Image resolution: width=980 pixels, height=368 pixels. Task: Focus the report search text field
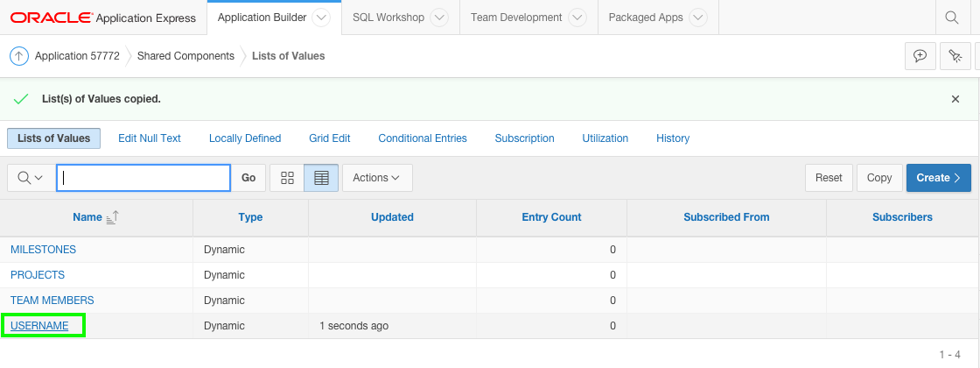pyautogui.click(x=143, y=178)
